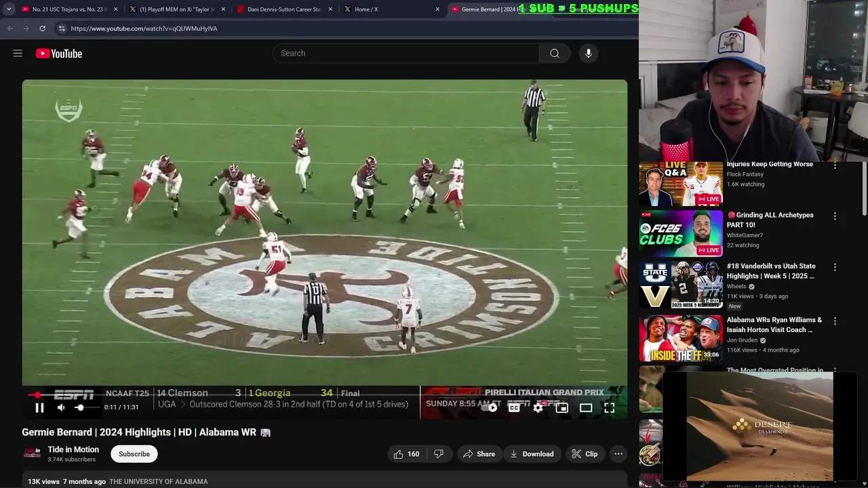Reload the page in the browser
This screenshot has width=868, height=488.
pos(42,28)
